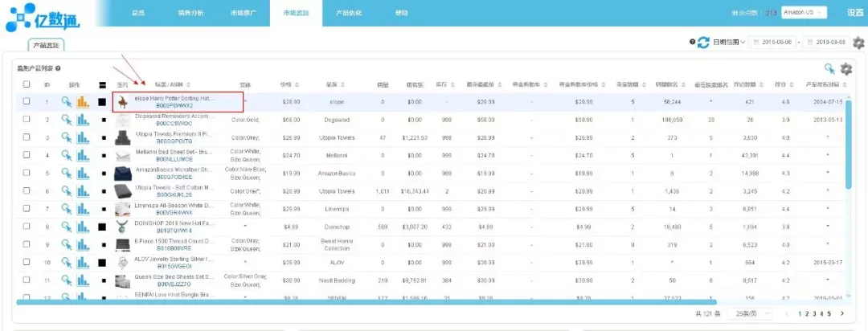Check the box for row 10 ALOV Jewelry
Screen dimensions: 868x331
[27, 262]
